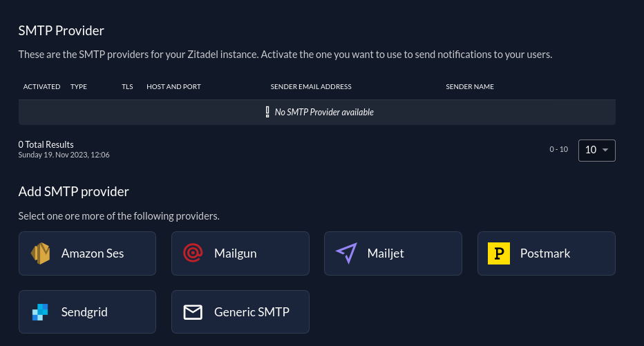Screen dimensions: 644x346
Task: Click the TYPE column header
Action: pyautogui.click(x=79, y=87)
